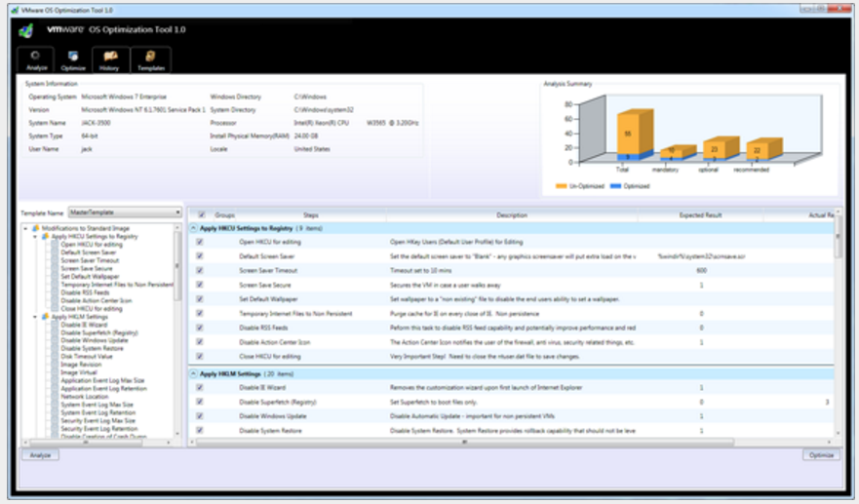The width and height of the screenshot is (859, 504).
Task: Click the mandatory bar in the chart
Action: [x=678, y=152]
